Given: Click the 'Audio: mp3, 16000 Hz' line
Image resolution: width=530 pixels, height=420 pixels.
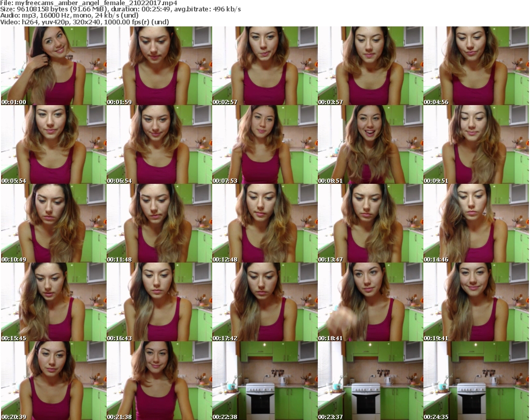Looking at the screenshot, I should [69, 16].
